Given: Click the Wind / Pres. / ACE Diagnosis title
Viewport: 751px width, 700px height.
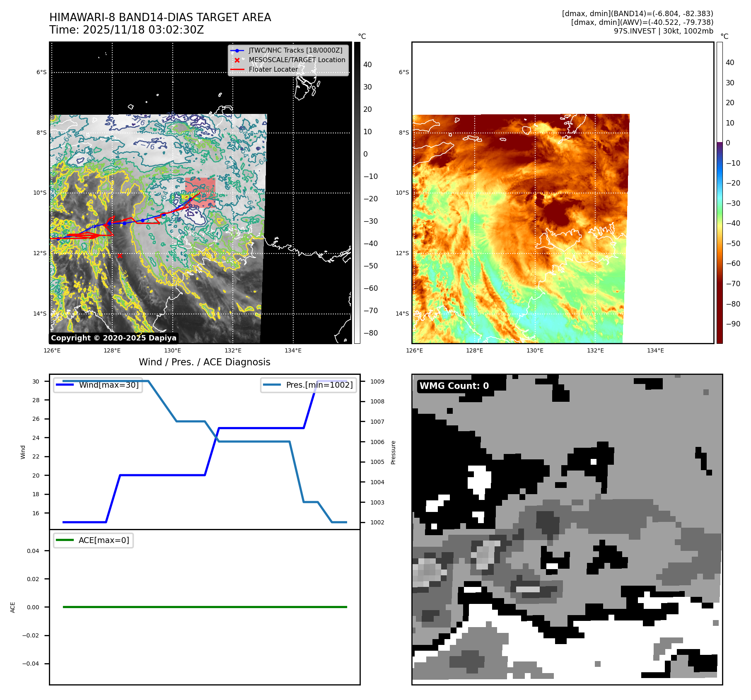Looking at the screenshot, I should point(205,362).
